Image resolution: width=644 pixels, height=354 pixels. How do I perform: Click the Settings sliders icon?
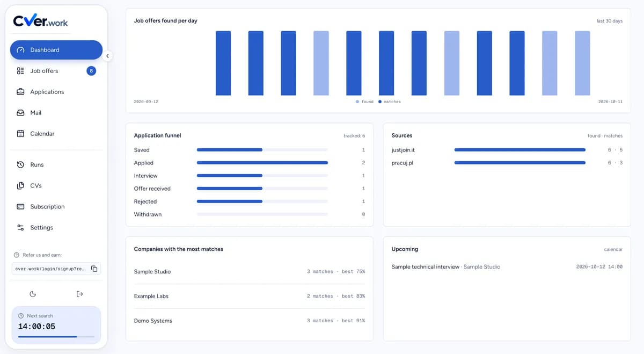(20, 228)
